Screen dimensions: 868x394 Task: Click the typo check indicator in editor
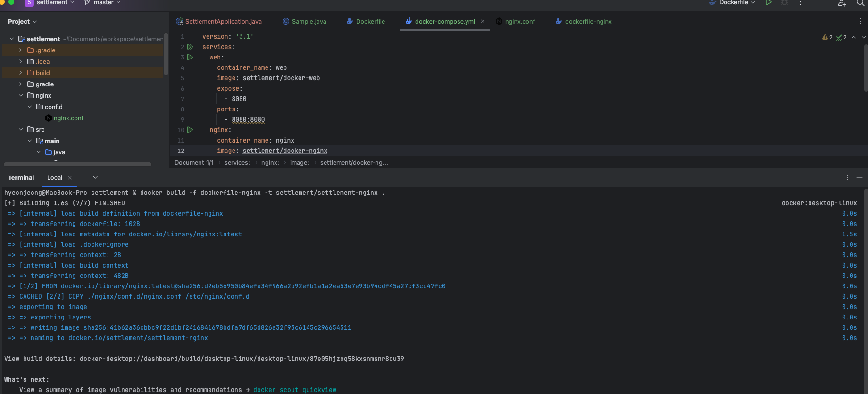[842, 37]
